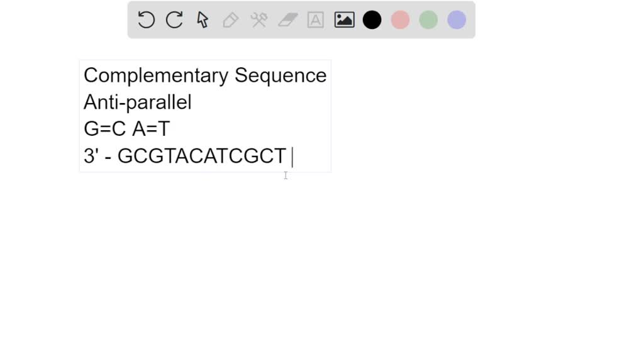644x362 pixels.
Task: Click the line reading Complementary Sequence
Action: [205, 75]
